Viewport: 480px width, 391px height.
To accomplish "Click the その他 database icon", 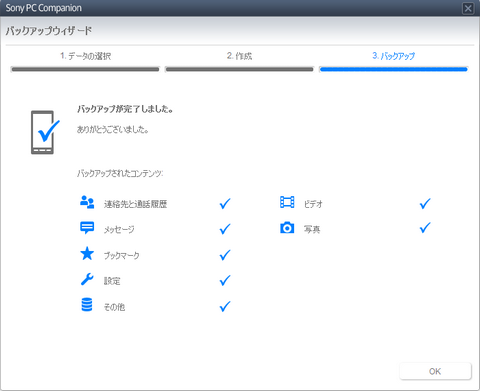I will click(x=87, y=305).
